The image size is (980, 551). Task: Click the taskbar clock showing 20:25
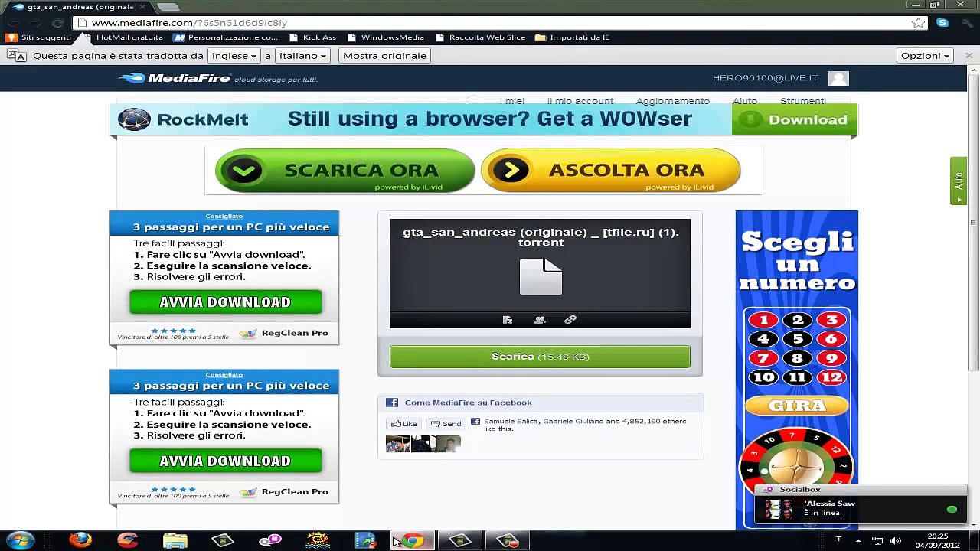click(x=938, y=541)
